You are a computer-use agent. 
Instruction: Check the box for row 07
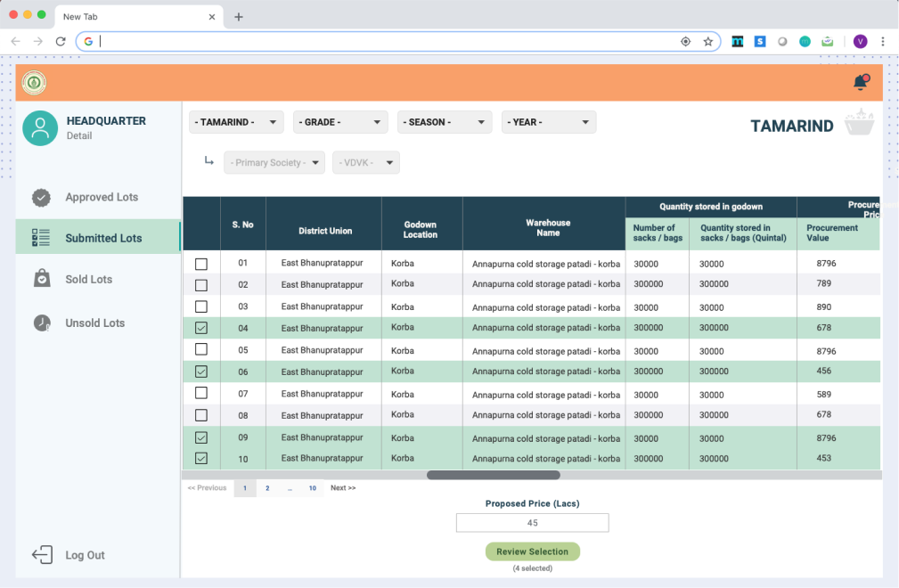201,393
